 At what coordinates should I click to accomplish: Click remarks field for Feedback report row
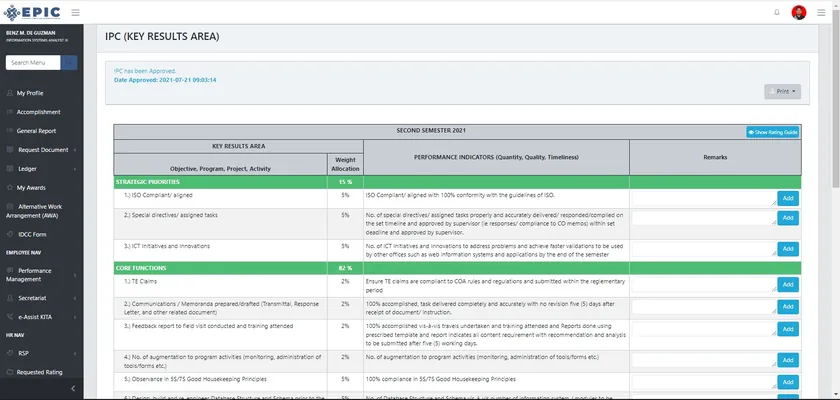pyautogui.click(x=703, y=329)
